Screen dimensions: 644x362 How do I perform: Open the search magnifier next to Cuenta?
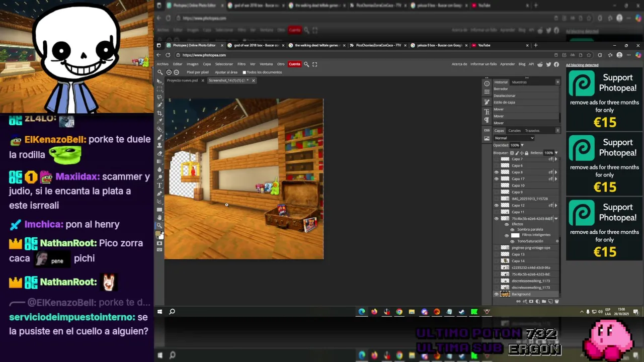(306, 64)
